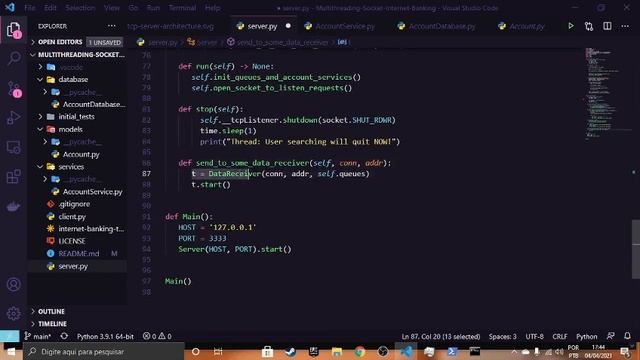Screen dimensions: 640x360
Task: Open Google Chrome from the taskbar
Action: coord(360,351)
